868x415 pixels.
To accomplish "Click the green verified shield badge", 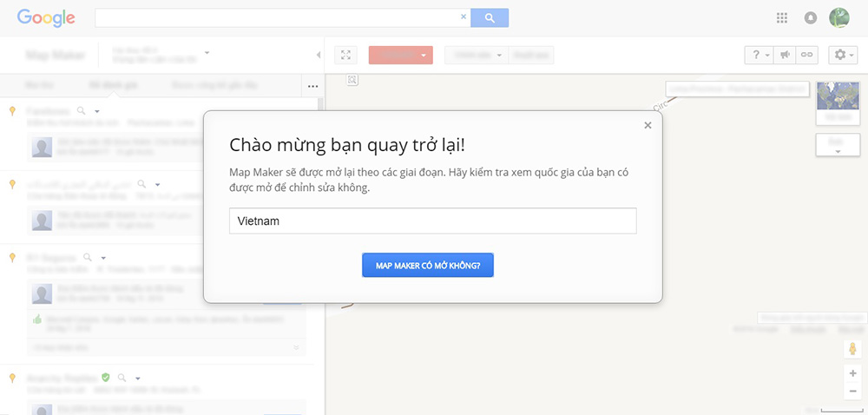I will [106, 378].
